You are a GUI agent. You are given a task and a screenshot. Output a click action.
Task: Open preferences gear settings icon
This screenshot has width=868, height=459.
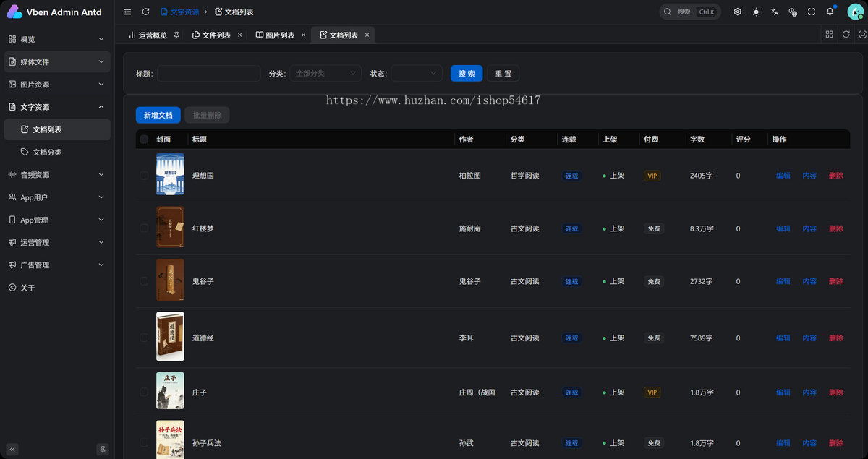click(737, 12)
